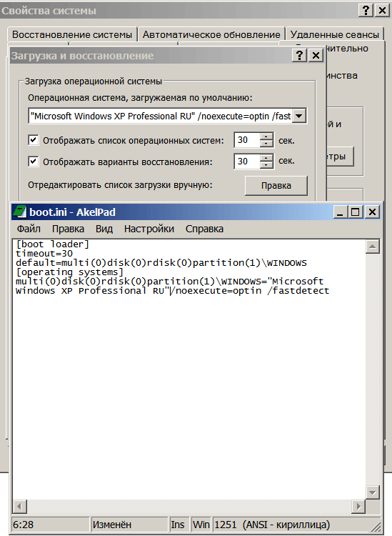Decrease recovery options display seconds

coord(266,165)
